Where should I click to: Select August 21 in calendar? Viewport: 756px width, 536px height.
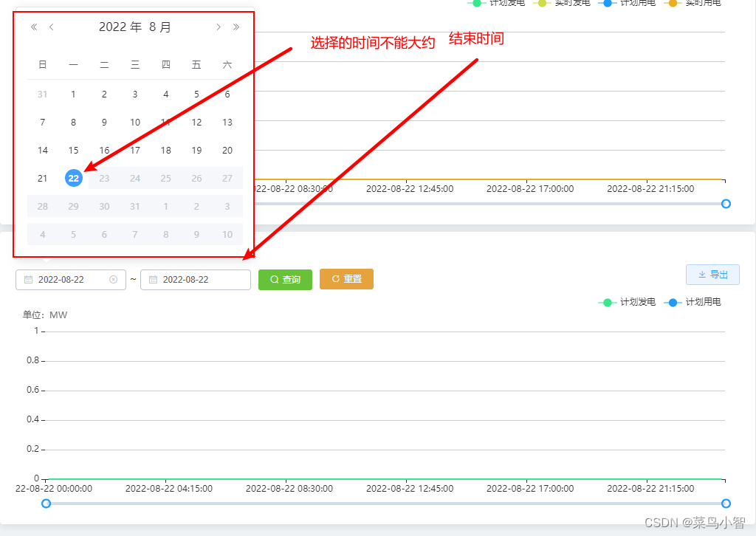pyautogui.click(x=42, y=178)
